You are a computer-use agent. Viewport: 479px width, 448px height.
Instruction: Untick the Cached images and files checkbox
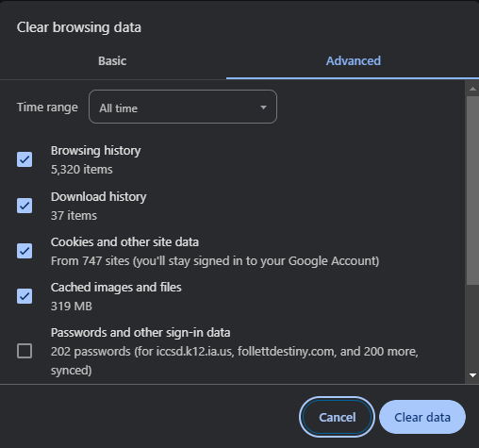pos(25,296)
